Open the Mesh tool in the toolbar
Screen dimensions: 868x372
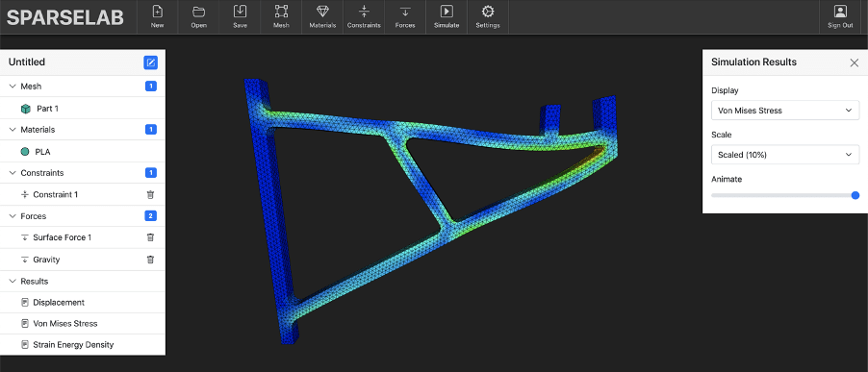(x=281, y=12)
